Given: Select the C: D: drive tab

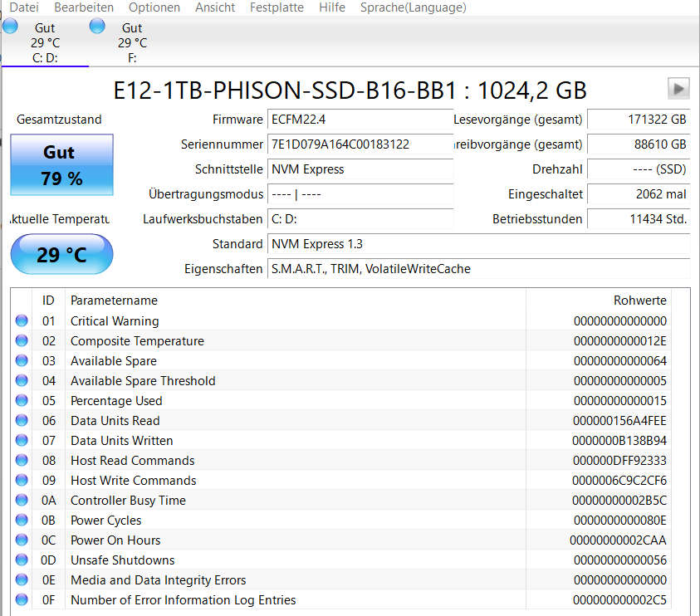Looking at the screenshot, I should click(45, 43).
